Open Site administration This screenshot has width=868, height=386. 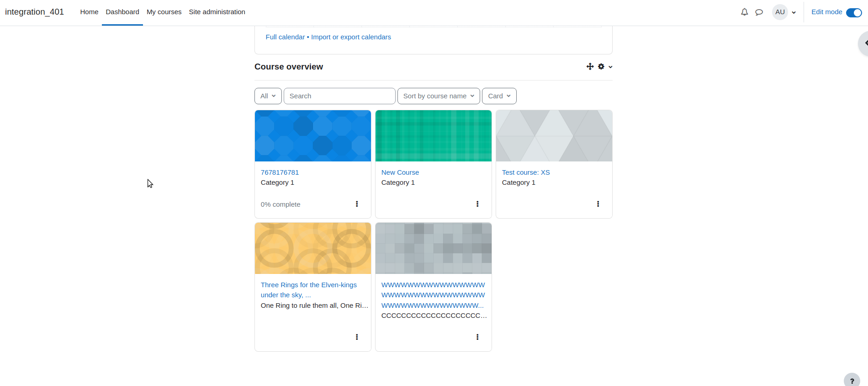217,12
